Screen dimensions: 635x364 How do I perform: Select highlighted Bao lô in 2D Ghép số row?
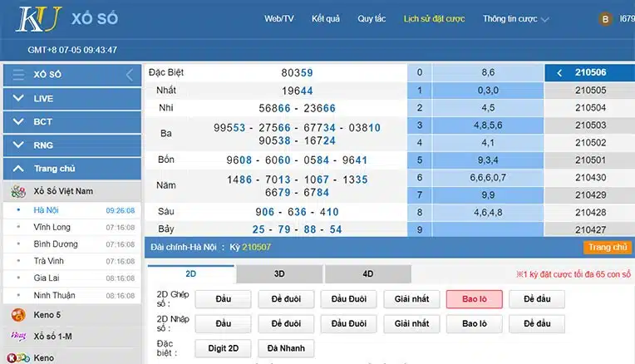pyautogui.click(x=475, y=299)
